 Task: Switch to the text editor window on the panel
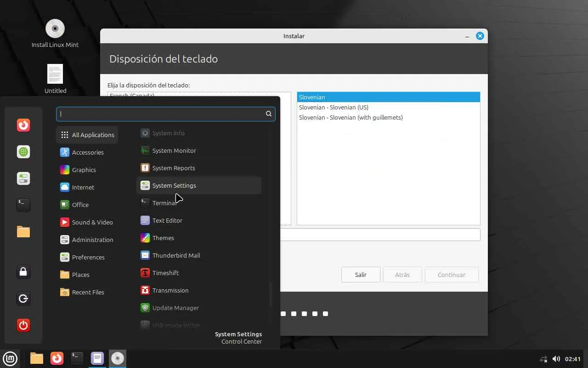click(x=97, y=358)
